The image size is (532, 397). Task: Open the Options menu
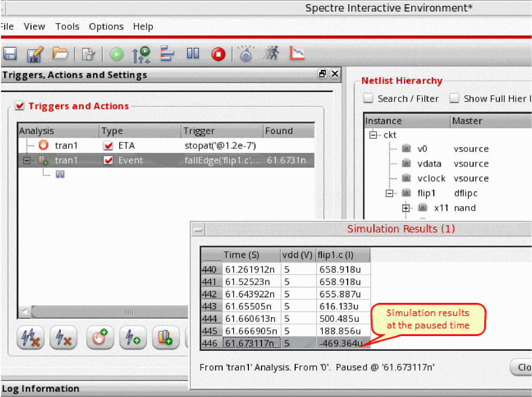tap(106, 27)
